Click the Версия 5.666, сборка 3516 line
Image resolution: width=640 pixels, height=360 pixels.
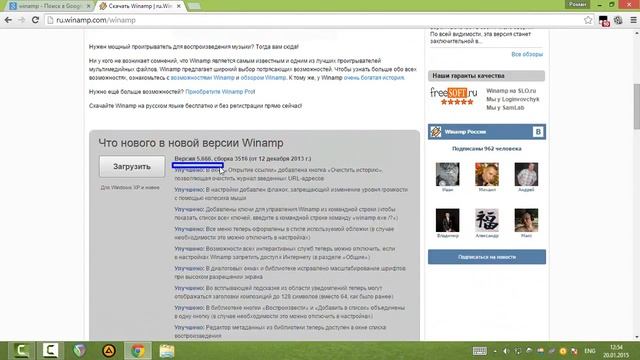(242, 158)
